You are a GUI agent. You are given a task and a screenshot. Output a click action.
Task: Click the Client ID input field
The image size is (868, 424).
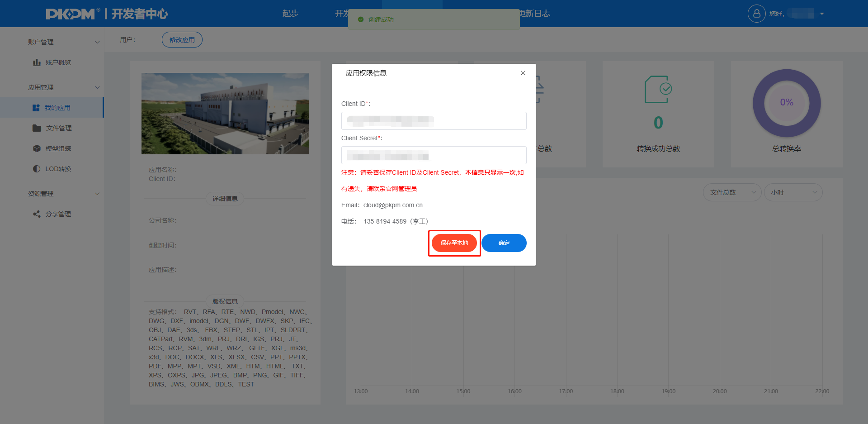pyautogui.click(x=434, y=121)
